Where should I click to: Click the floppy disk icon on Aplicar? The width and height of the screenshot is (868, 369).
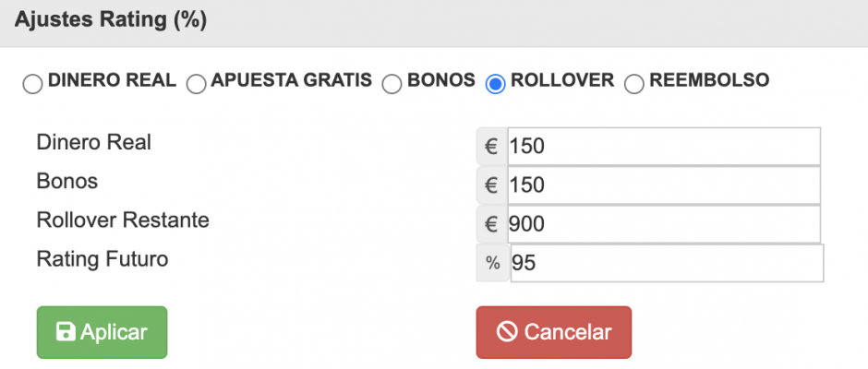66,332
